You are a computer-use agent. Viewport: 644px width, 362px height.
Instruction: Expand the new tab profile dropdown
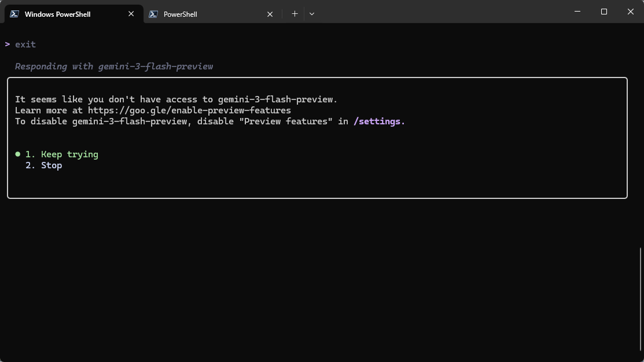click(312, 14)
